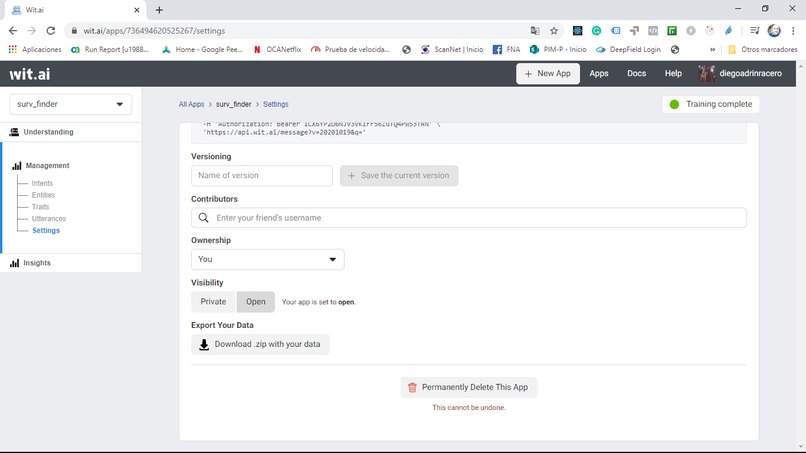Open the OCANetflix bookmark
Viewport: 806px width, 453px height.
[x=278, y=49]
